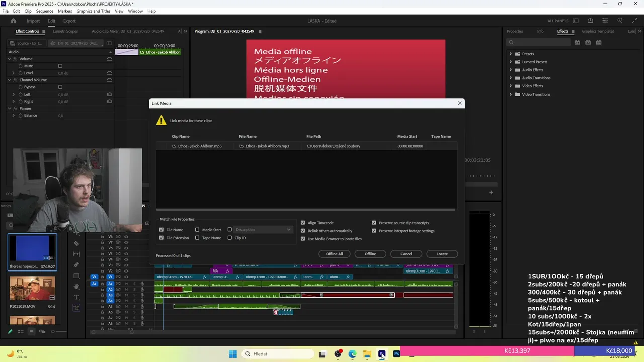Open the Sequence menu

click(45, 11)
